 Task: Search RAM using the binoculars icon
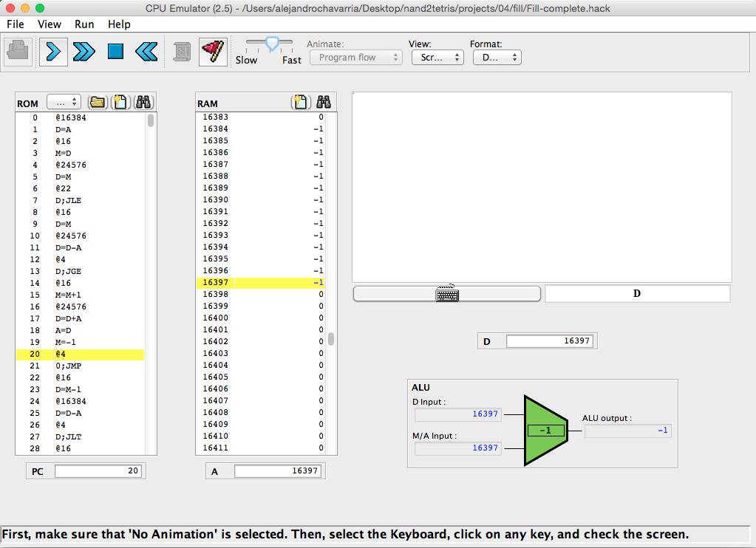coord(323,103)
